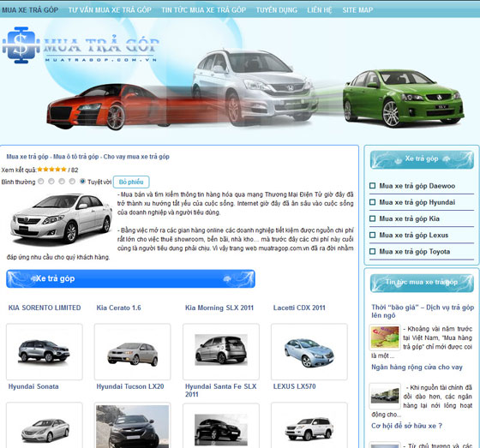
Task: Open KIA SORENTO LIMITED link
Action: pos(45,308)
